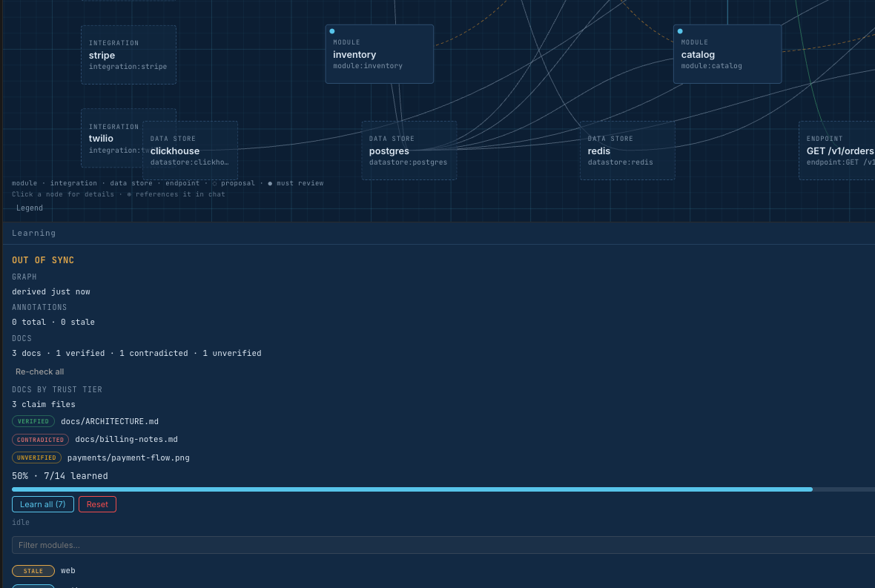Image resolution: width=875 pixels, height=588 pixels.
Task: Click the red Reset button
Action: (x=97, y=504)
